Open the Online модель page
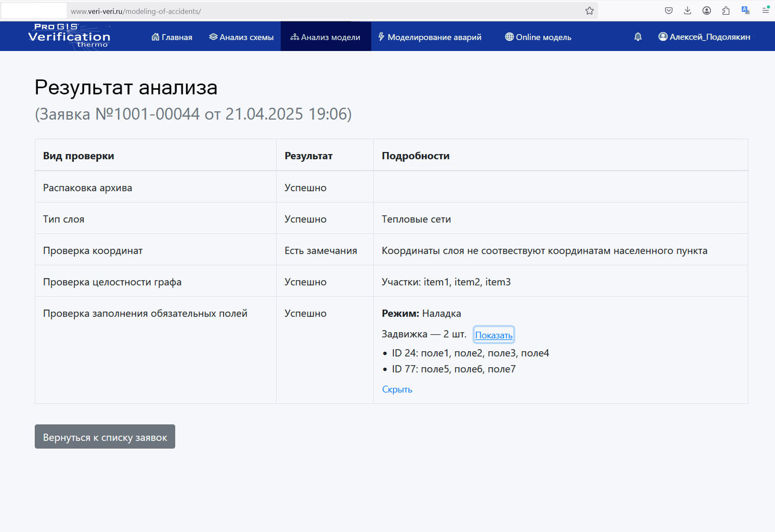Viewport: 775px width, 532px height. coord(544,37)
